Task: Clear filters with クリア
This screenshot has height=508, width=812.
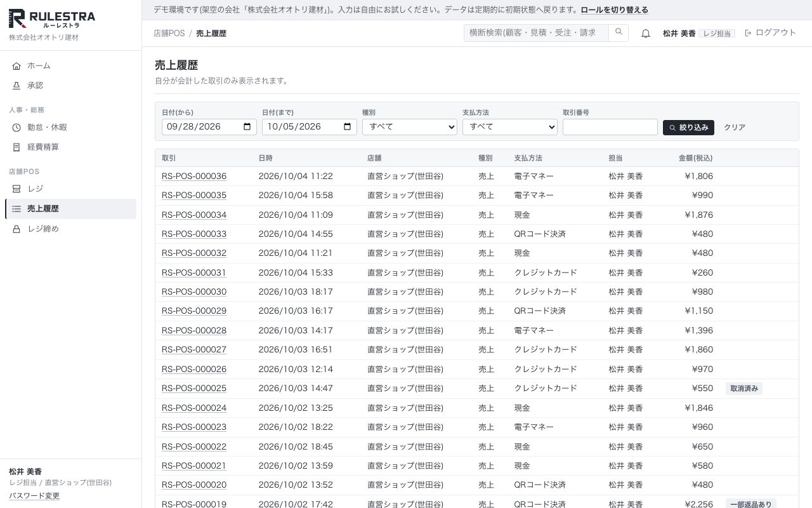Action: point(735,128)
